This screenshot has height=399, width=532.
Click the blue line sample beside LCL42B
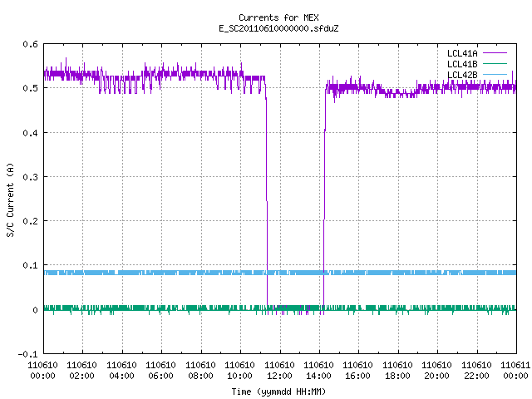point(495,74)
